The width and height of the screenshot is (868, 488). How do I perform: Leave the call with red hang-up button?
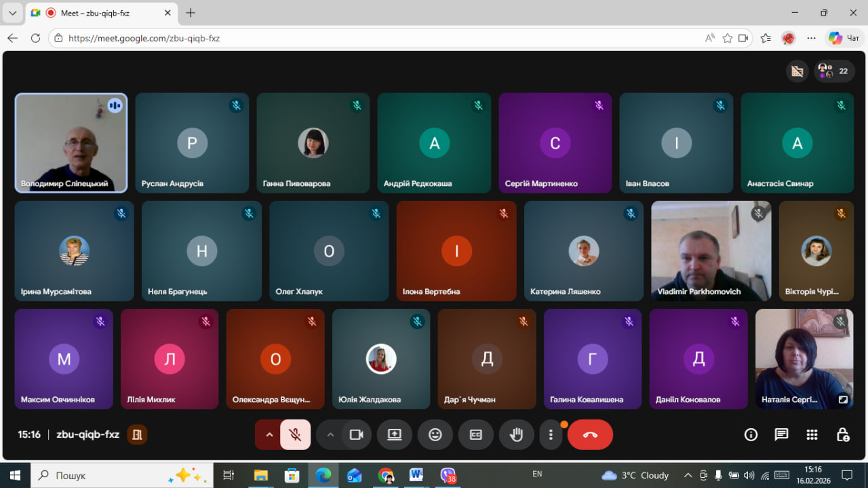[x=590, y=435]
